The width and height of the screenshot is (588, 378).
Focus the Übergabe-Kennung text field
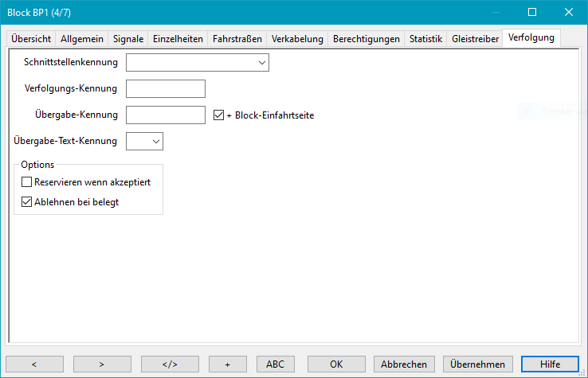coord(166,115)
